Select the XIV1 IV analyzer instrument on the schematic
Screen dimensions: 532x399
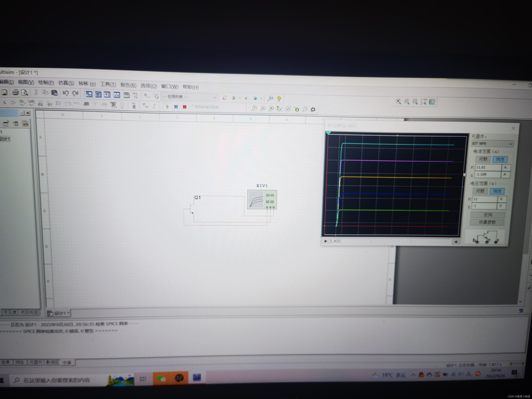pos(262,199)
